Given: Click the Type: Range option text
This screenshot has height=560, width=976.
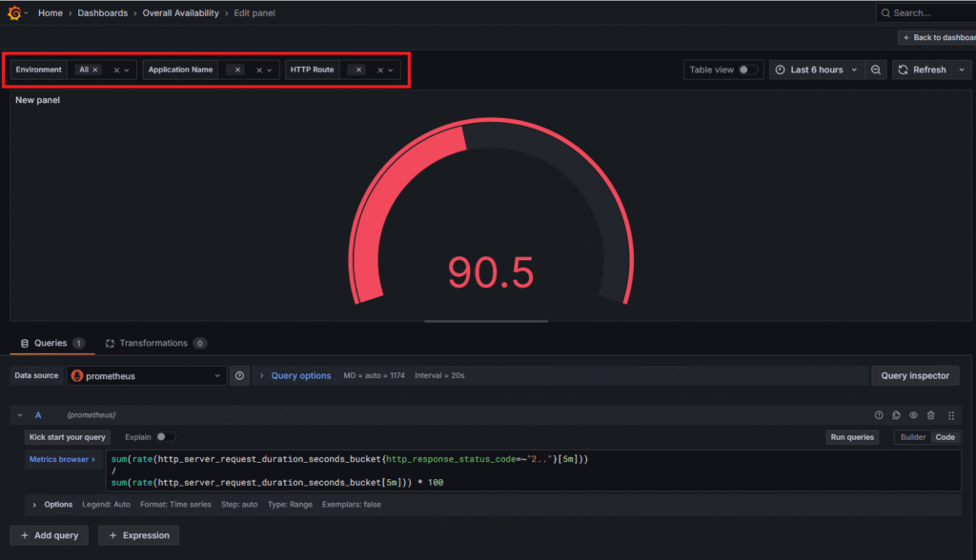Looking at the screenshot, I should [290, 505].
